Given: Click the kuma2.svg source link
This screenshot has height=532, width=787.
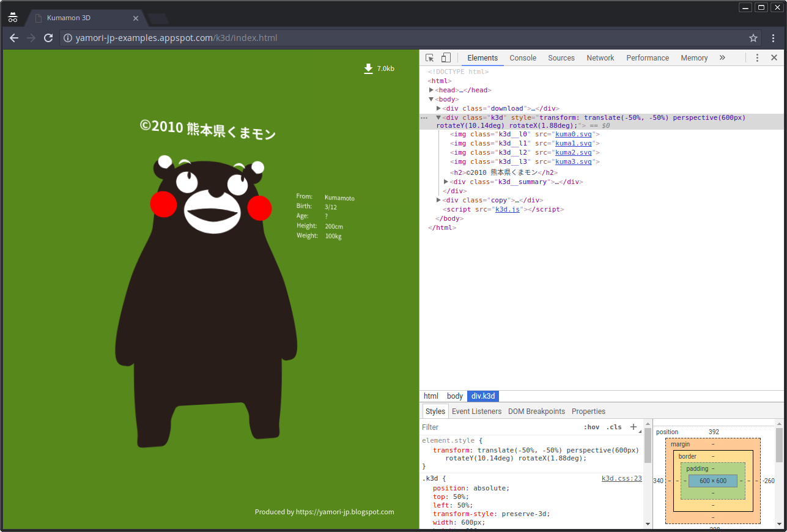Looking at the screenshot, I should click(573, 152).
